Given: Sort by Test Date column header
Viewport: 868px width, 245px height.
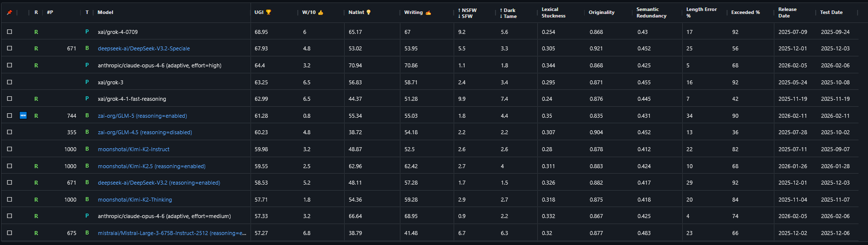Looking at the screenshot, I should point(831,12).
